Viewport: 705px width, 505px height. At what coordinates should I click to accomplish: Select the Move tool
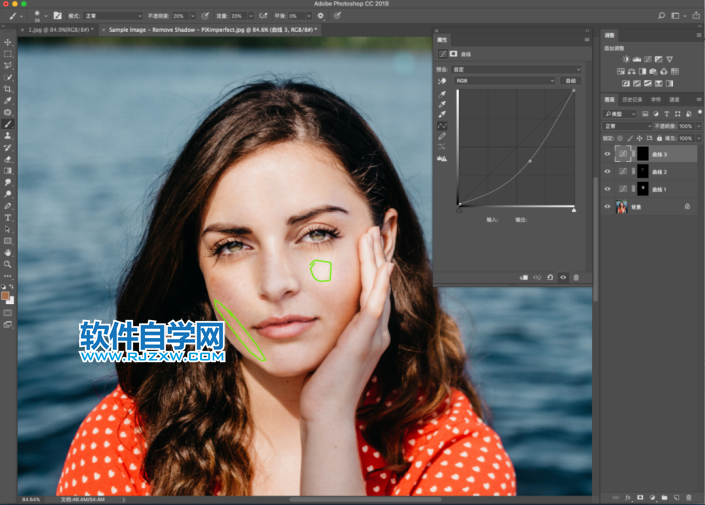(x=8, y=42)
